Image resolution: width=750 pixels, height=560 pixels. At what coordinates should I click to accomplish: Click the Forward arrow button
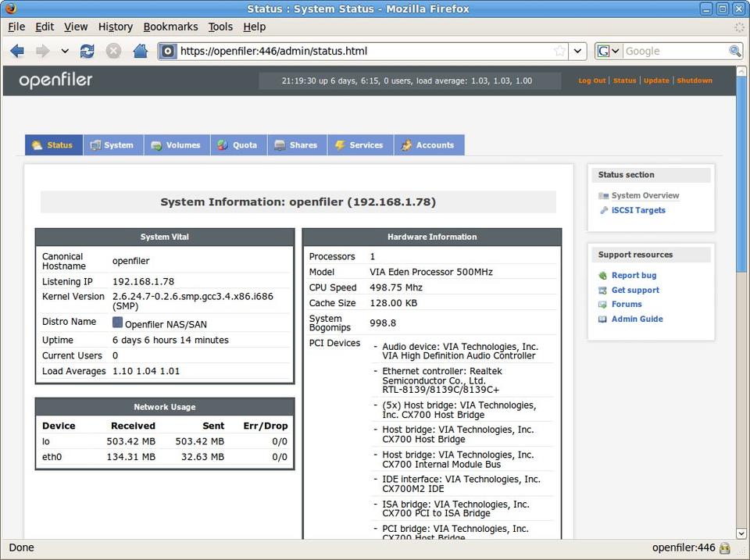(x=42, y=51)
